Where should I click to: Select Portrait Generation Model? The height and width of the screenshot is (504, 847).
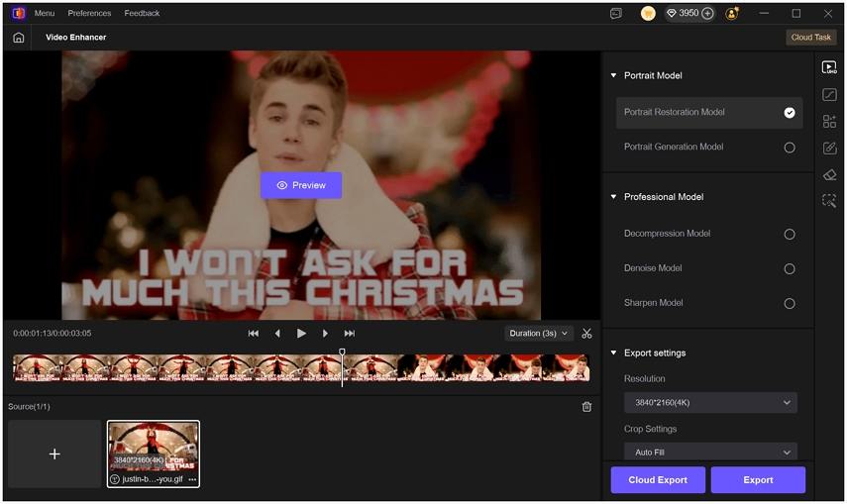click(x=709, y=147)
